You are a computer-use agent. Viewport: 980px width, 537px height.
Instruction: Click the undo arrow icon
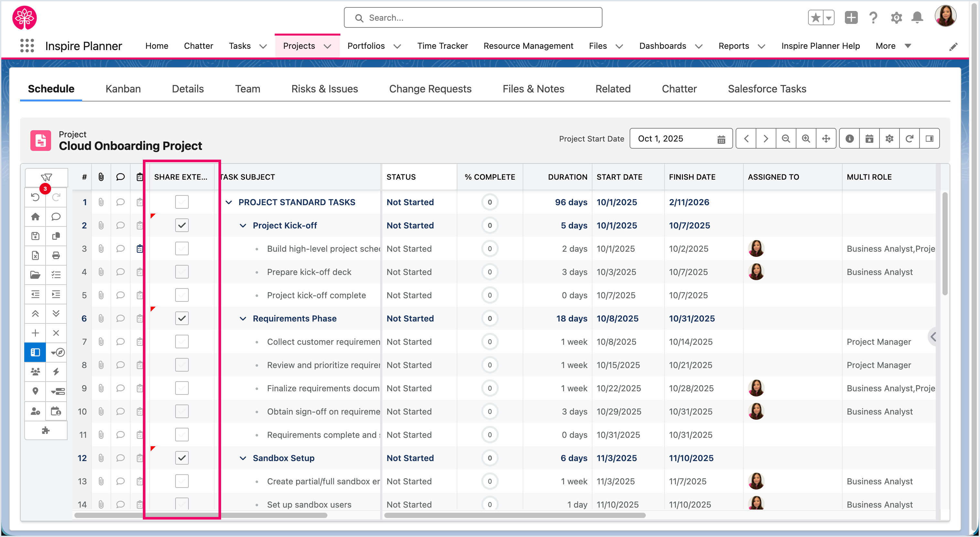point(35,197)
